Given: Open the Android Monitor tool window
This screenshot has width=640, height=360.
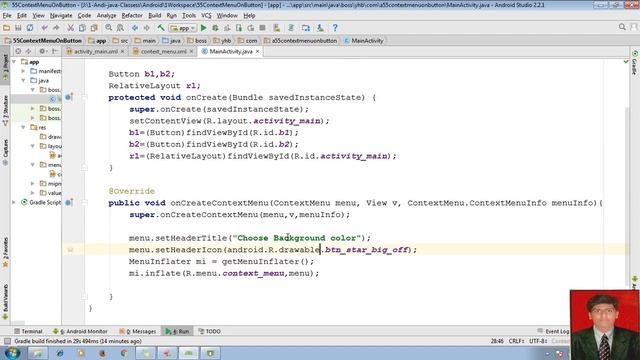Looking at the screenshot, I should [80, 331].
